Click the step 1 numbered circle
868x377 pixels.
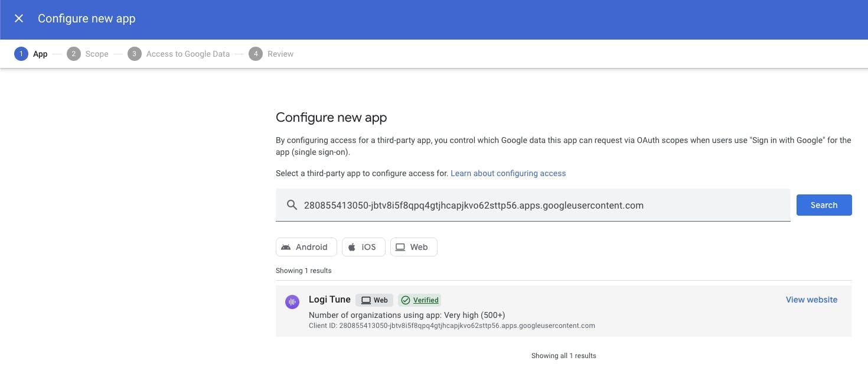click(21, 54)
